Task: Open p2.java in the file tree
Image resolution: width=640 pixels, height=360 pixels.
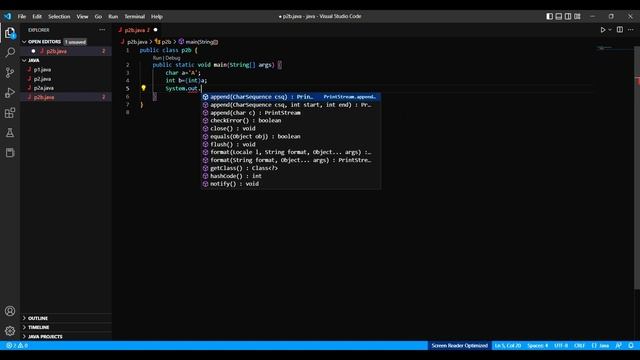Action: point(42,79)
